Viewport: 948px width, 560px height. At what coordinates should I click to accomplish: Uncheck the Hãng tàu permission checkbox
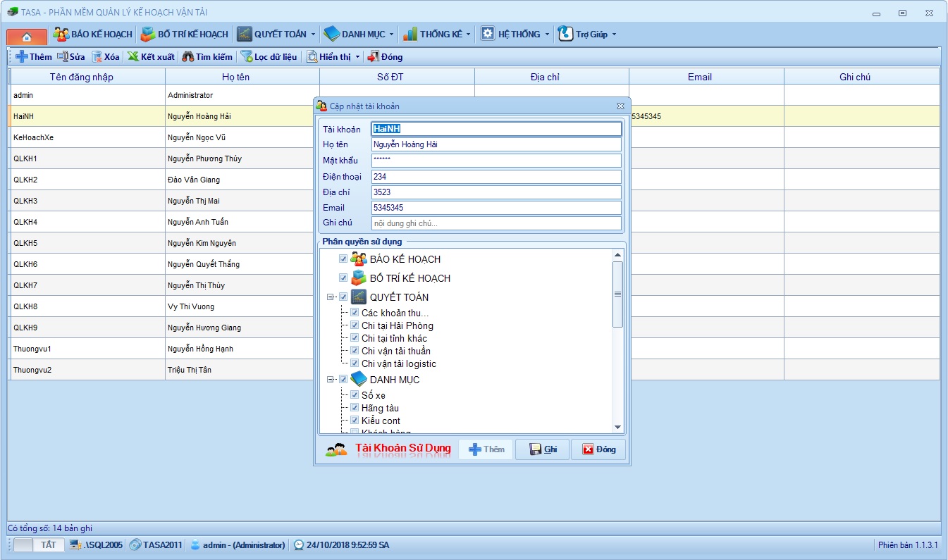(x=355, y=408)
